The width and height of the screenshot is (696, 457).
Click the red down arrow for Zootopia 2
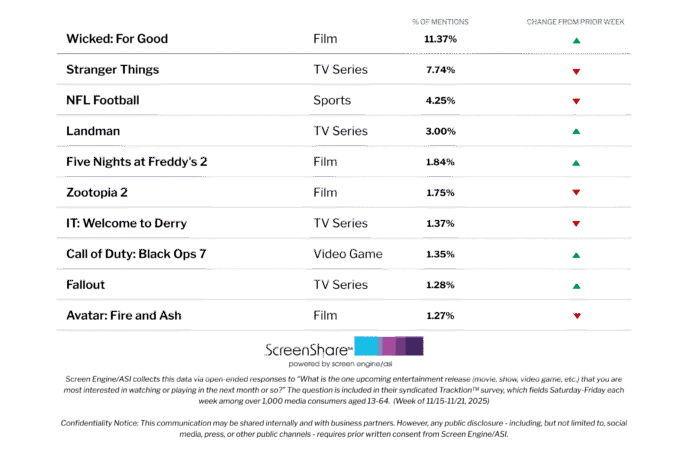[576, 193]
